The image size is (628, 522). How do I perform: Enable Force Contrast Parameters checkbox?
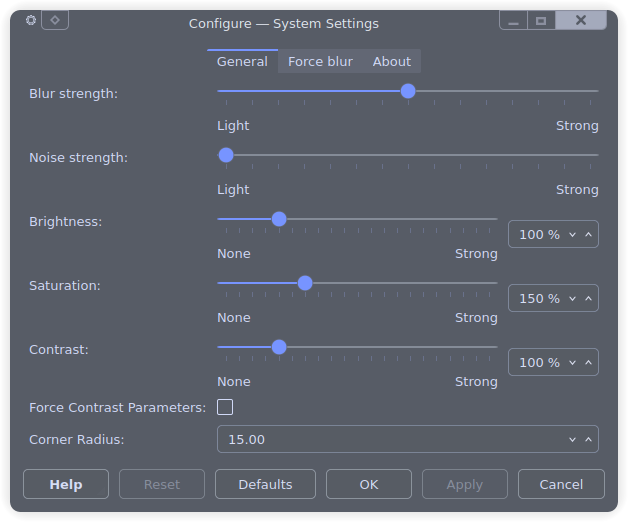[x=225, y=407]
